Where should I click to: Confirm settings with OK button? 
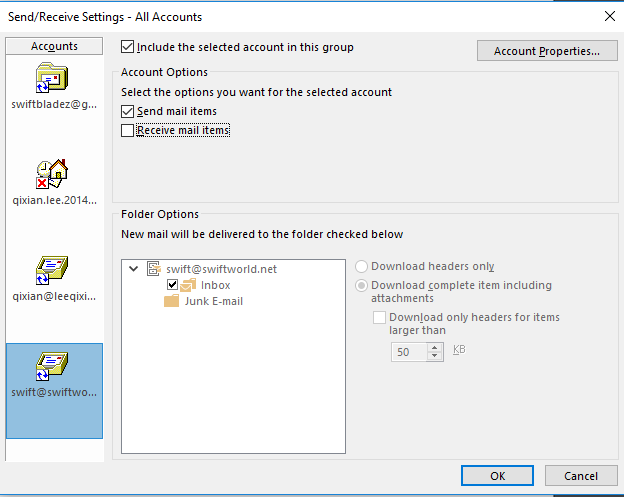497,476
